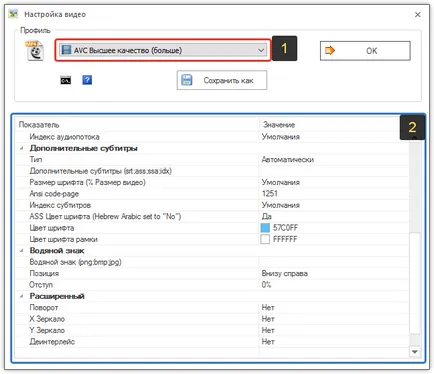The image size is (434, 374).
Task: Select the Водяной знак (png;bmp;jpg) row
Action: pos(212,262)
